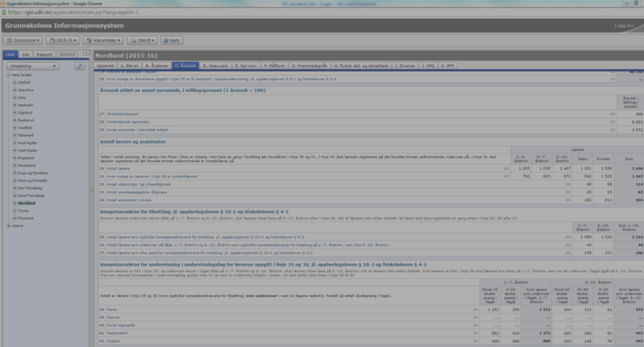Image resolution: width=644 pixels, height=347 pixels.
Task: Switch to the Kontroll tab
Action: 67,55
